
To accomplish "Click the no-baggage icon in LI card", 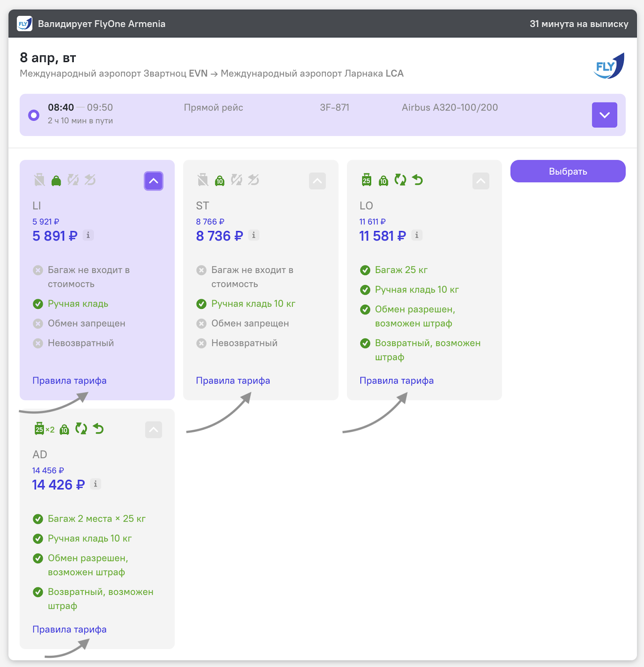I will click(39, 180).
